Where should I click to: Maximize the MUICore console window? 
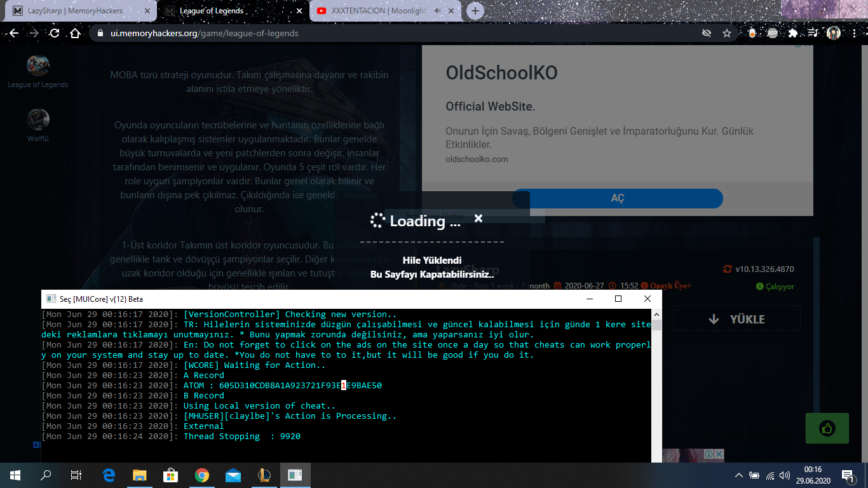click(618, 299)
